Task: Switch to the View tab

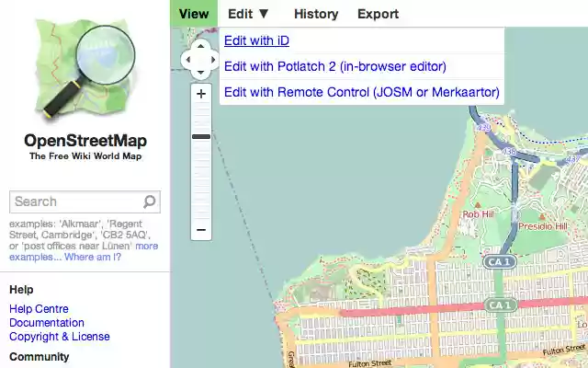Action: tap(194, 14)
